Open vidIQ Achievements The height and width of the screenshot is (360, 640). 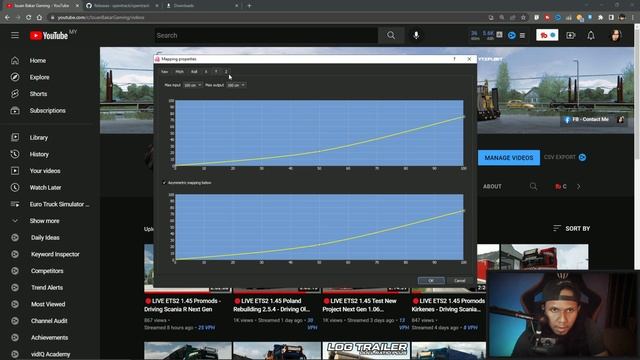click(x=50, y=338)
